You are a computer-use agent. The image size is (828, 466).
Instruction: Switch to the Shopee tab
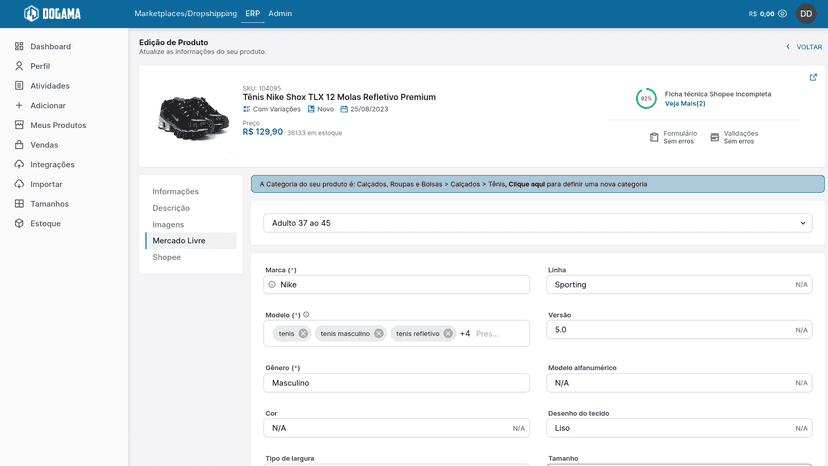[166, 257]
